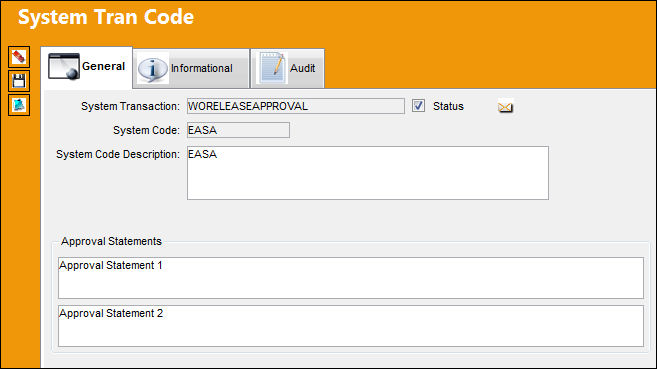Click the Approval Statement 1 text box
This screenshot has height=369, width=657.
[x=351, y=278]
